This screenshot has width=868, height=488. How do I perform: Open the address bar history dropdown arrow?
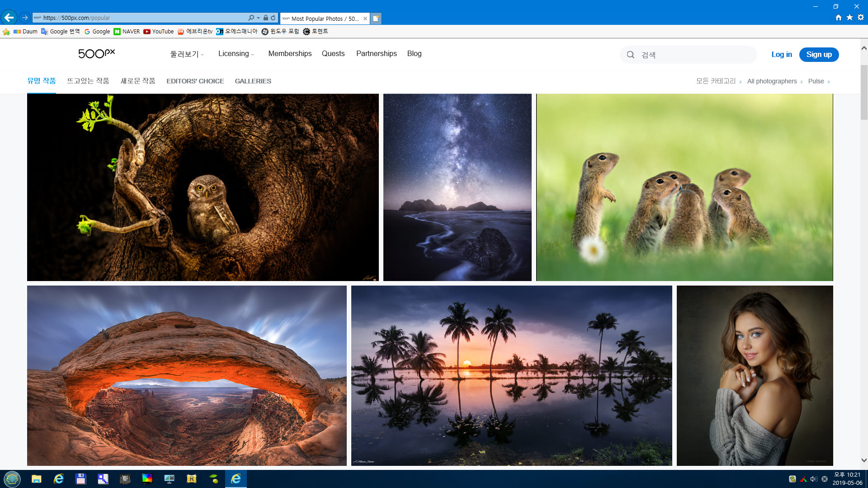click(x=258, y=18)
